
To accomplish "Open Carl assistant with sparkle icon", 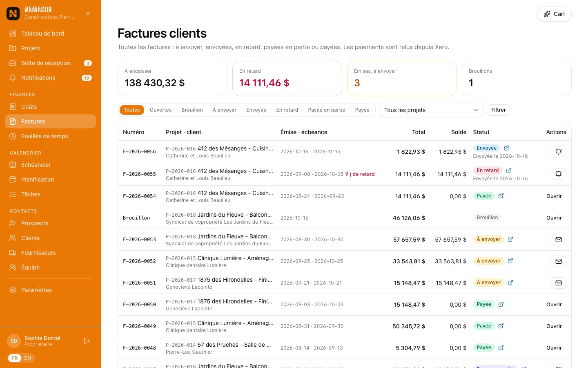I will 554,14.
